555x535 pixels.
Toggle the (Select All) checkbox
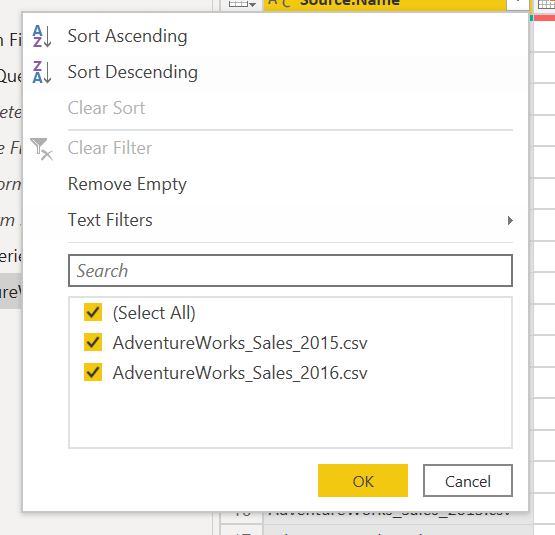[x=93, y=312]
